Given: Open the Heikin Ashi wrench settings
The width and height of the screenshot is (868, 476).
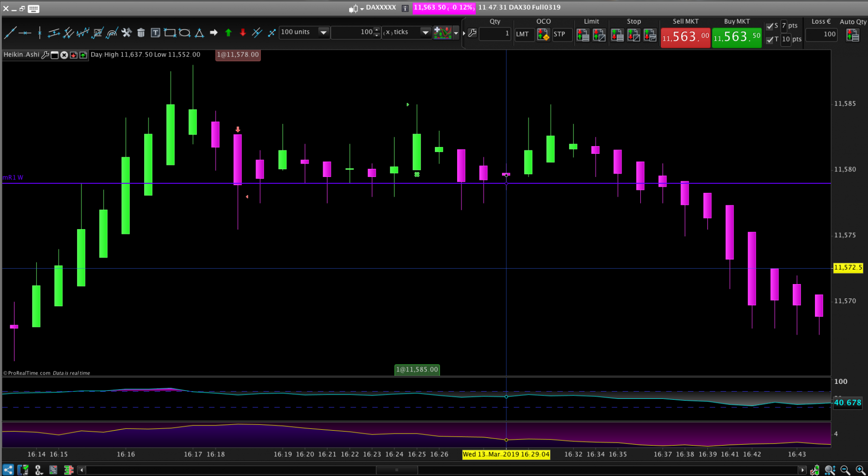Looking at the screenshot, I should point(45,55).
